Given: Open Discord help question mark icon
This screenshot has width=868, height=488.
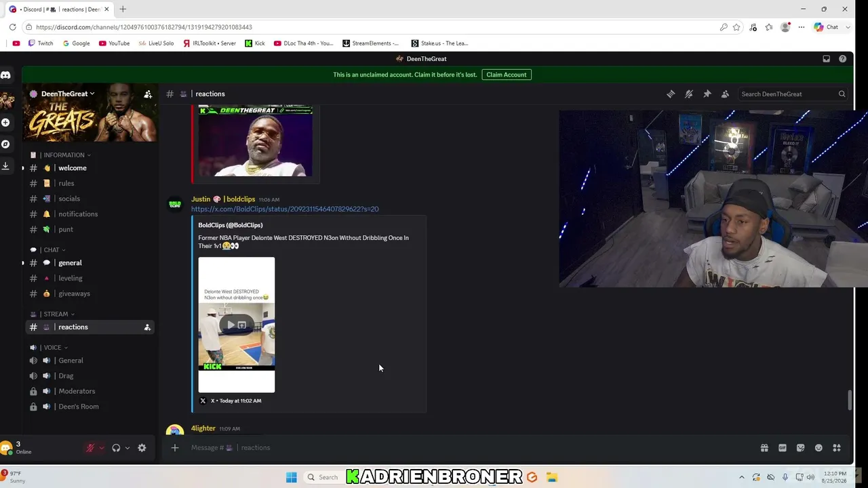Looking at the screenshot, I should point(842,59).
